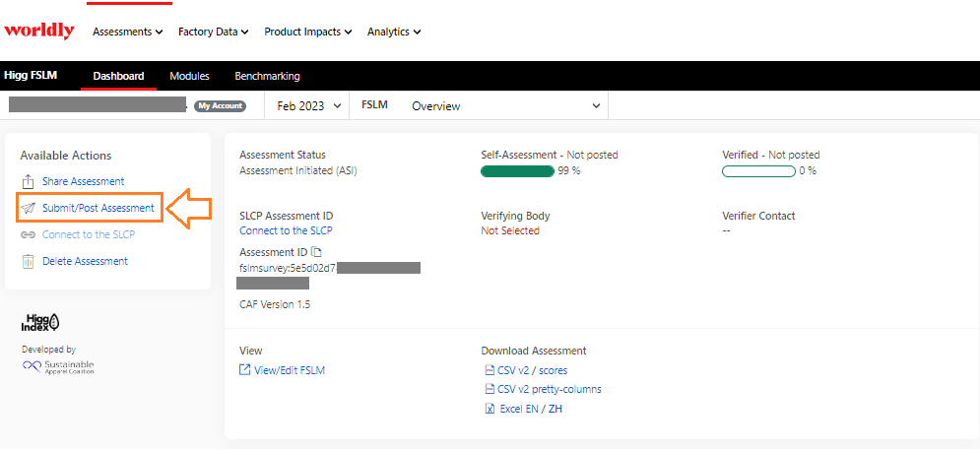Click the Available Actions heading
The width and height of the screenshot is (980, 451).
click(66, 156)
